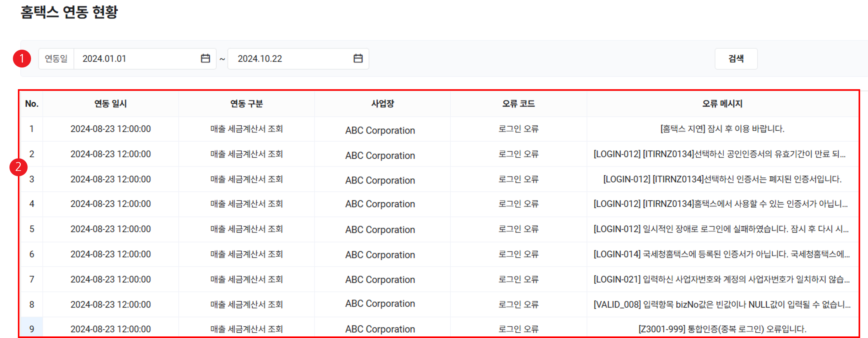This screenshot has height=338, width=868.
Task: Click the 연동 구분 column header
Action: click(x=246, y=104)
